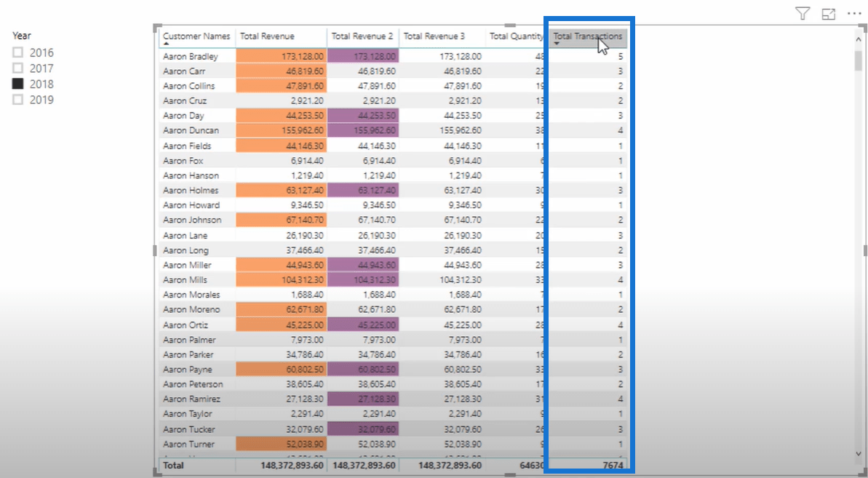868x478 pixels.
Task: Click Total Revenue value 2,921.20
Action: (x=307, y=100)
